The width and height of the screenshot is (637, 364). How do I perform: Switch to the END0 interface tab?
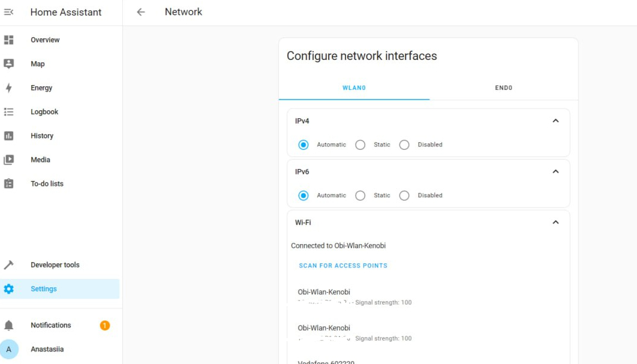click(x=503, y=88)
